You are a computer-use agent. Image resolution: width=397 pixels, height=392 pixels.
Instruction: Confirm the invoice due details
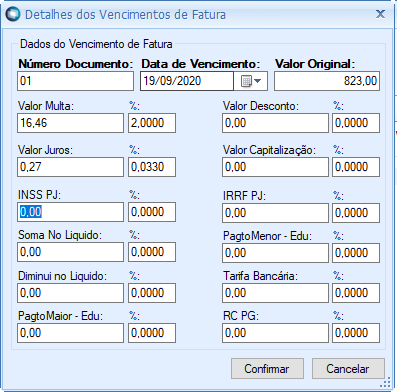pyautogui.click(x=267, y=369)
